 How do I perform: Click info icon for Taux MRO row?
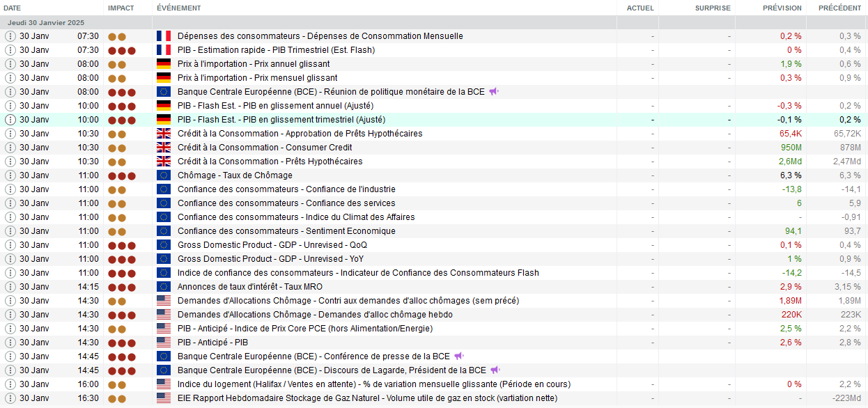pos(10,287)
